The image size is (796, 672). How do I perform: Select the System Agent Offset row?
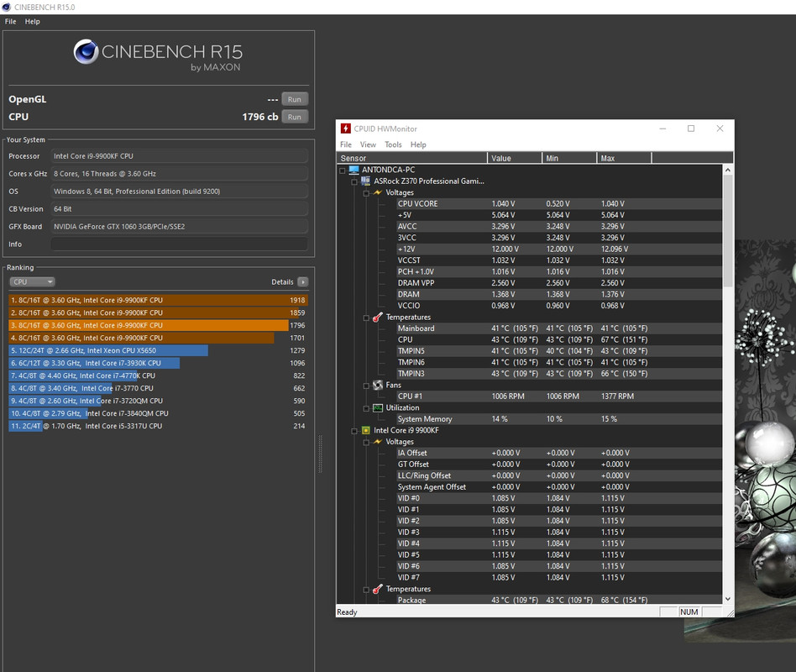558,486
